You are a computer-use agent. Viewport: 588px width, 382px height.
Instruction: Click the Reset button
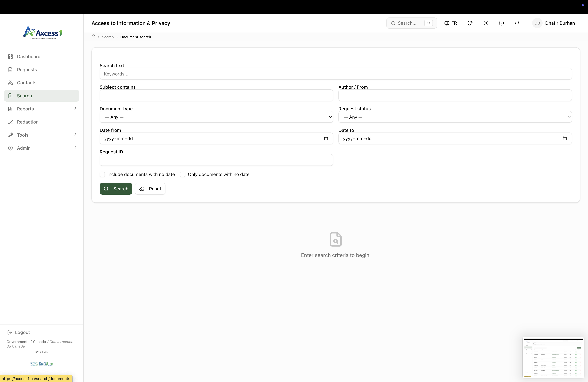[150, 189]
